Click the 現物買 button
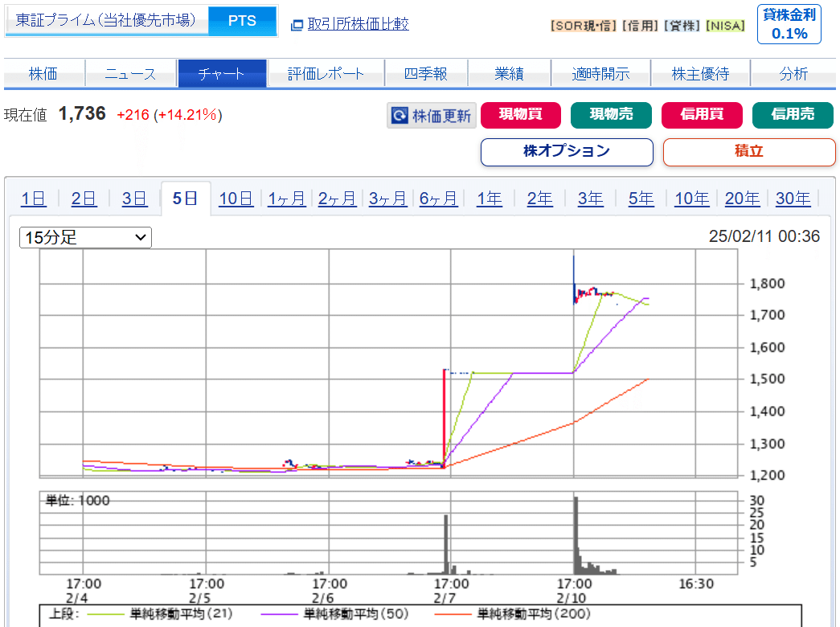 [521, 115]
